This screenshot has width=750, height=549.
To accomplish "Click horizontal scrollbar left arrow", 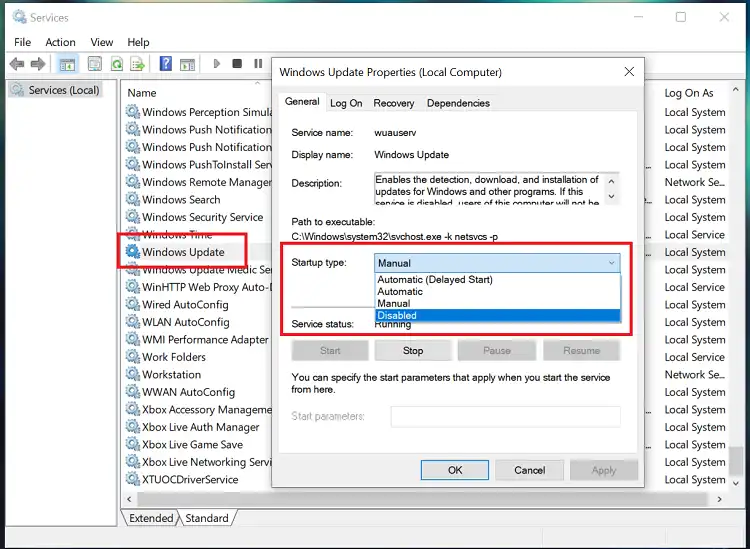I will (129, 499).
